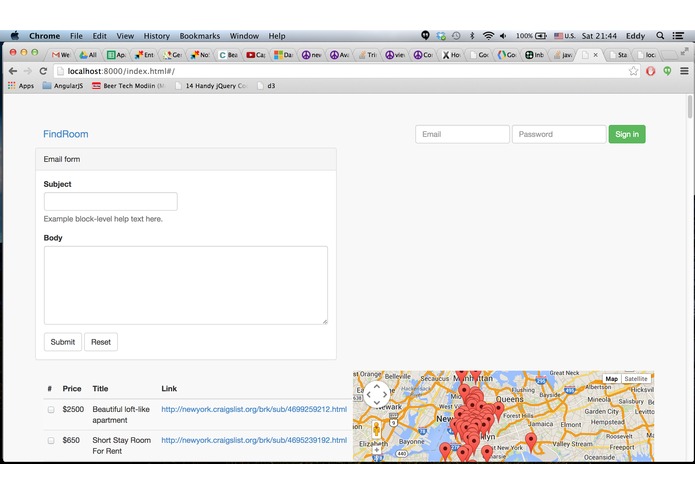Screen dimensions: 695x494
Task: Click the Wi-Fi status icon
Action: click(488, 36)
